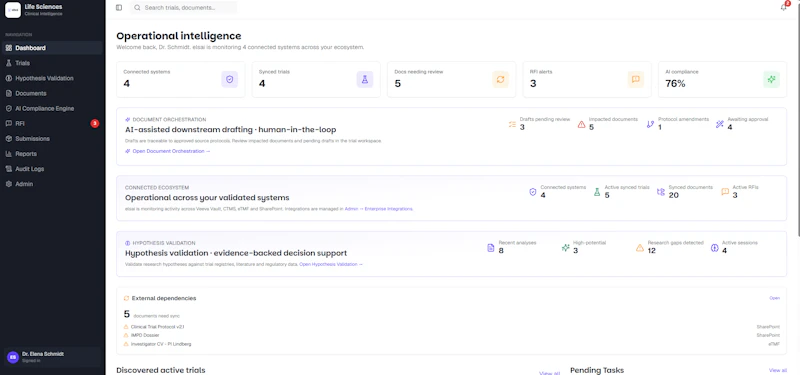Open AI Compliance Engine

(52, 108)
